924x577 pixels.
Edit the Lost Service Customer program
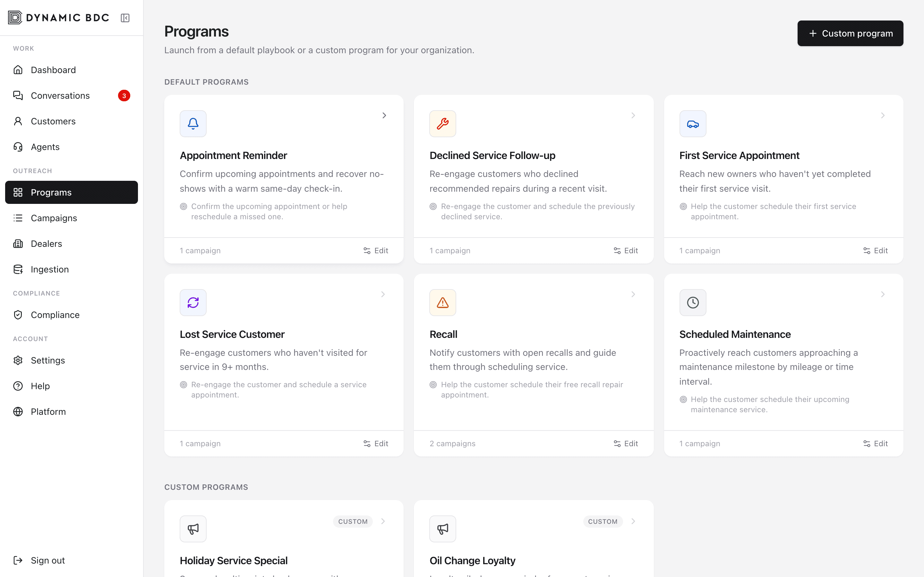tap(376, 443)
